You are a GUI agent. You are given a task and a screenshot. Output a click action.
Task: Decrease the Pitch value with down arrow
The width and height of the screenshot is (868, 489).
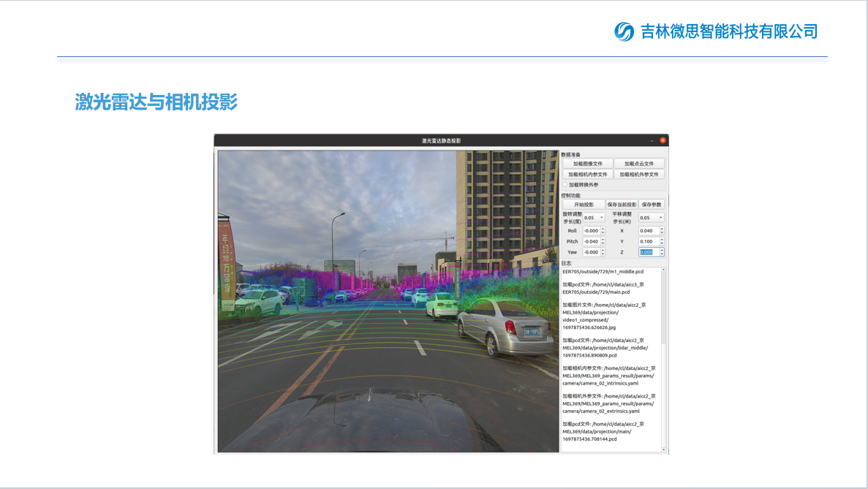coord(603,243)
